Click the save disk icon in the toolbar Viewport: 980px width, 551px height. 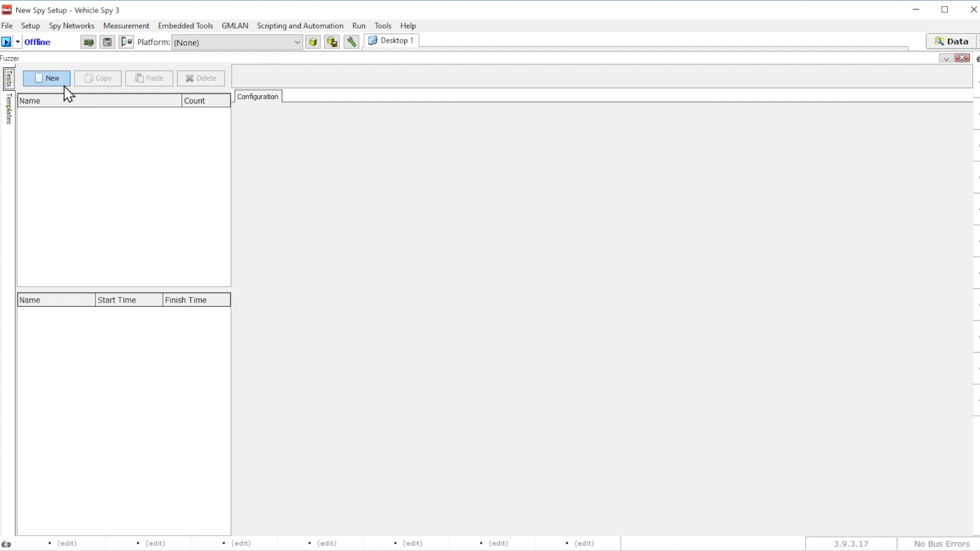[107, 42]
